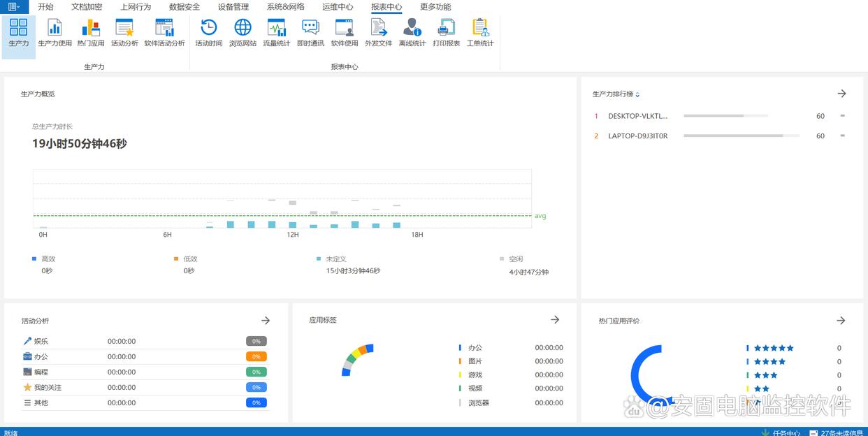Toggle the 未定义 legend entry

[x=335, y=259]
